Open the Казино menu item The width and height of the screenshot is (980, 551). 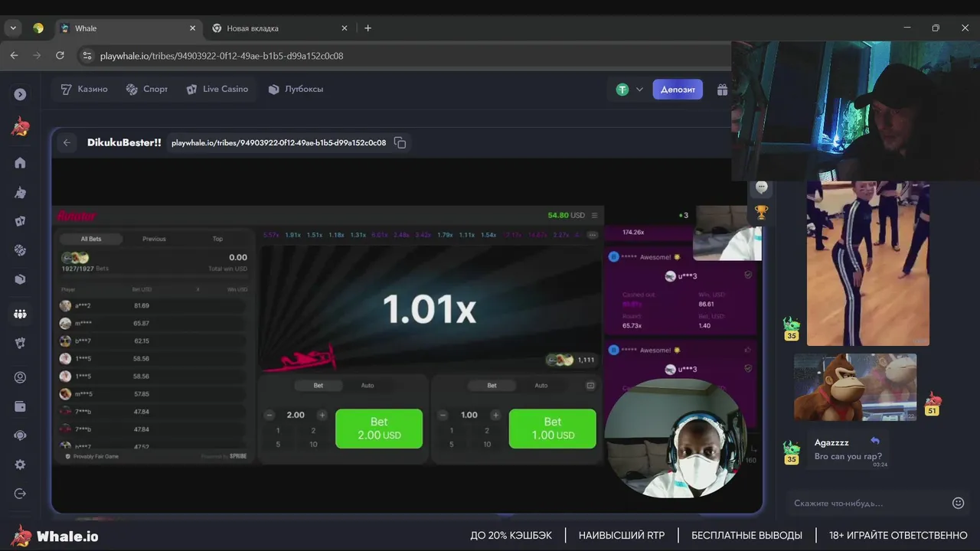84,90
